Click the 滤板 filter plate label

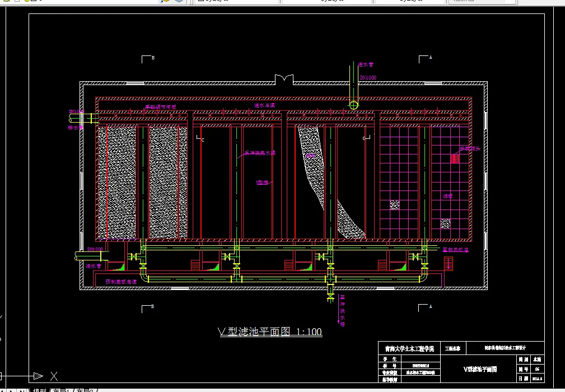(x=448, y=196)
